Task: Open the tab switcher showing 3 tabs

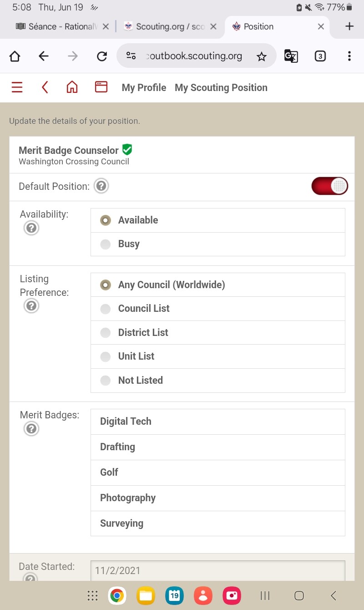Action: point(320,56)
